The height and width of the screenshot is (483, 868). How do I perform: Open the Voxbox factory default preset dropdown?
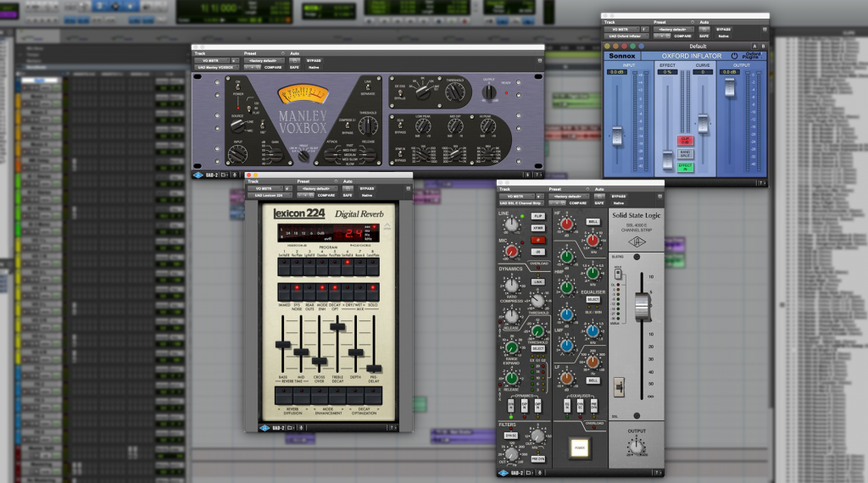point(264,60)
